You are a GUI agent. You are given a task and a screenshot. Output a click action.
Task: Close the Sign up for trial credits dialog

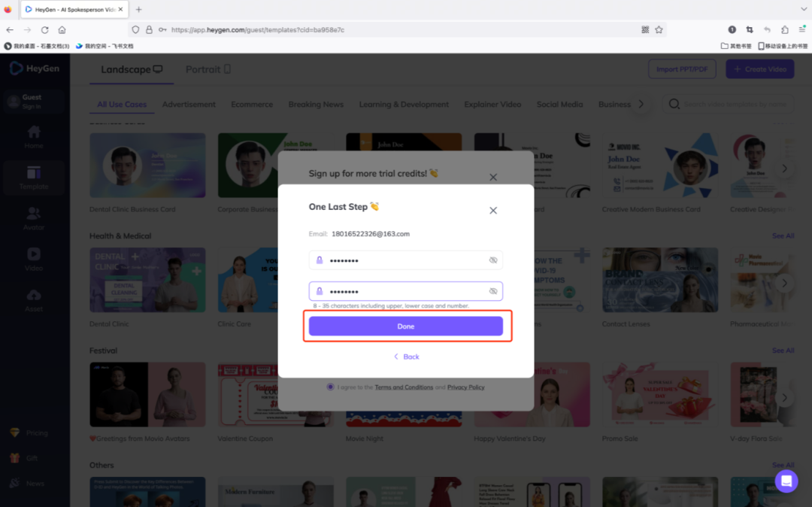coord(493,177)
